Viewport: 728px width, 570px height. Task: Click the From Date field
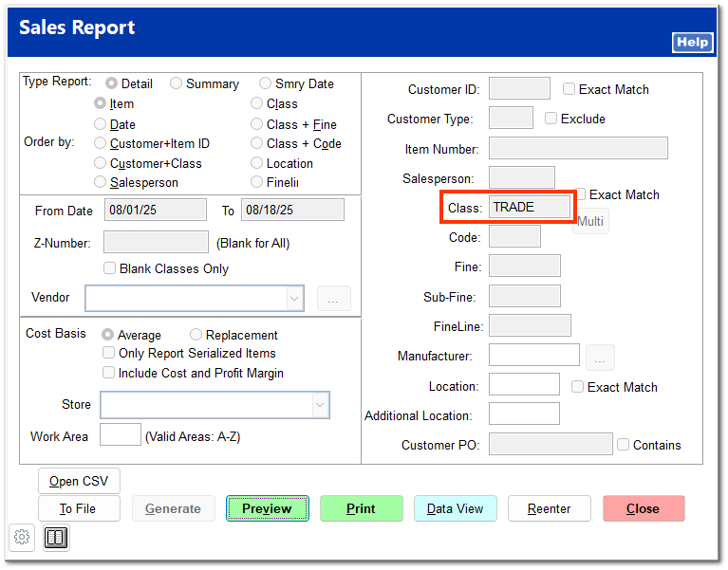pos(156,211)
